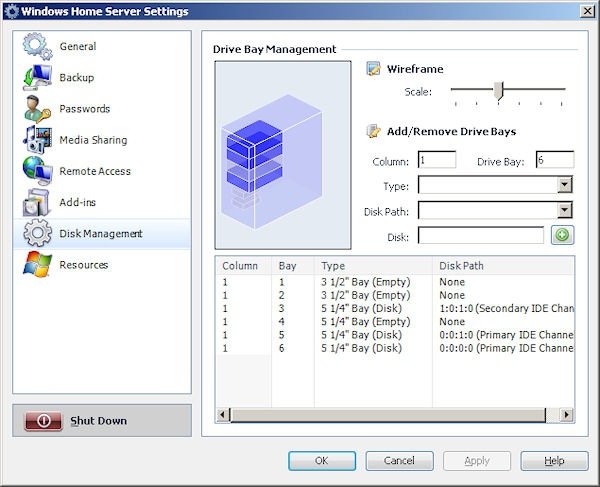600x487 pixels.
Task: Select bay 2 row '3 1/2" Bay (Empty)'
Action: [395, 295]
